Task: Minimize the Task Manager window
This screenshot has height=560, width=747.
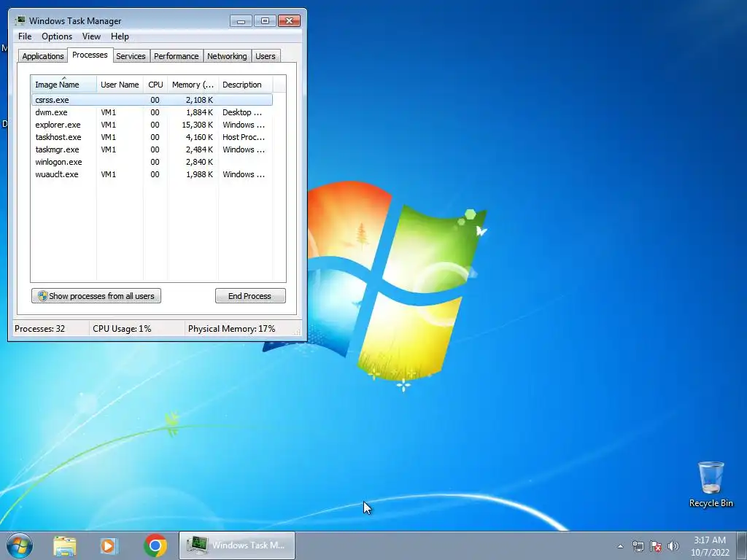Action: pyautogui.click(x=241, y=21)
